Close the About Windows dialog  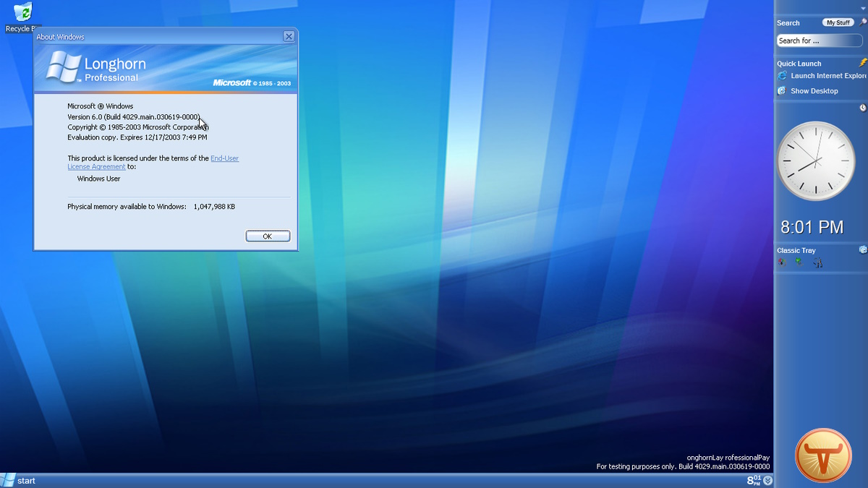(x=289, y=36)
